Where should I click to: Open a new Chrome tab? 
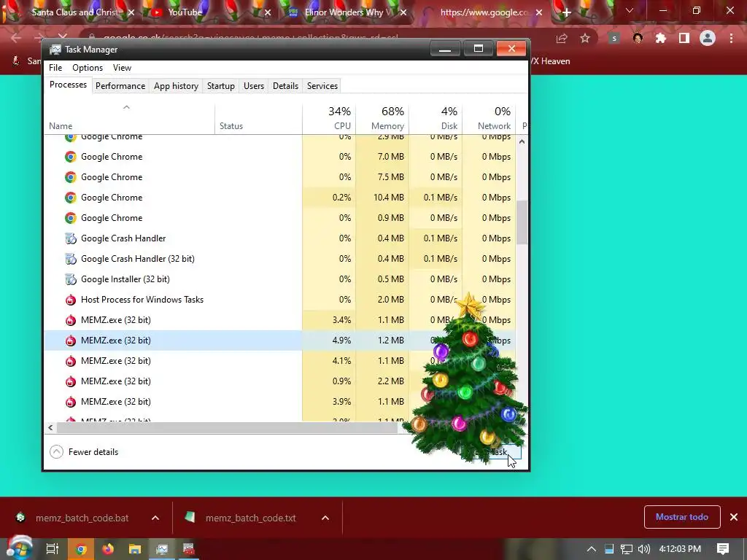[x=566, y=13]
